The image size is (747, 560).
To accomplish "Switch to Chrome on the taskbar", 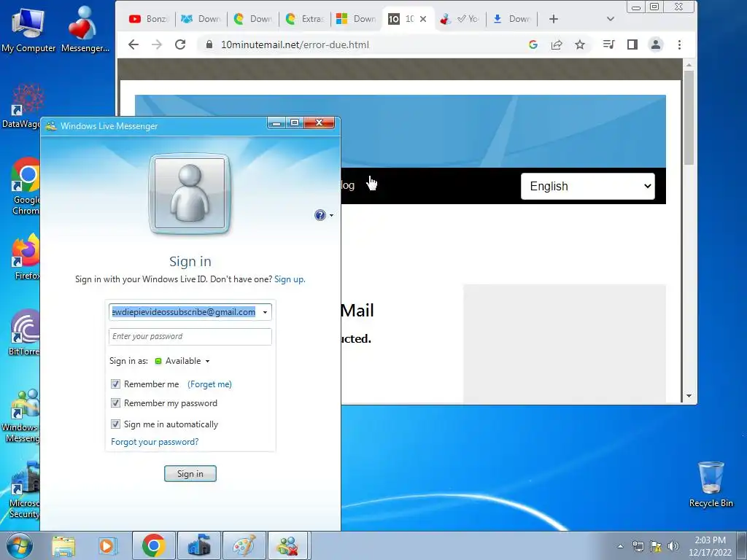I will (153, 545).
